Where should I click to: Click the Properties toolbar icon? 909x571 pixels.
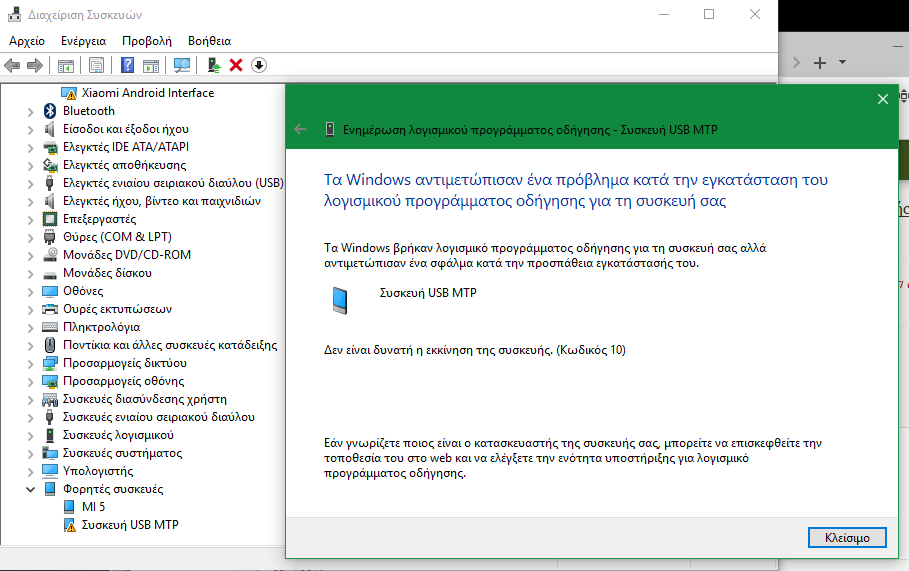pyautogui.click(x=96, y=65)
